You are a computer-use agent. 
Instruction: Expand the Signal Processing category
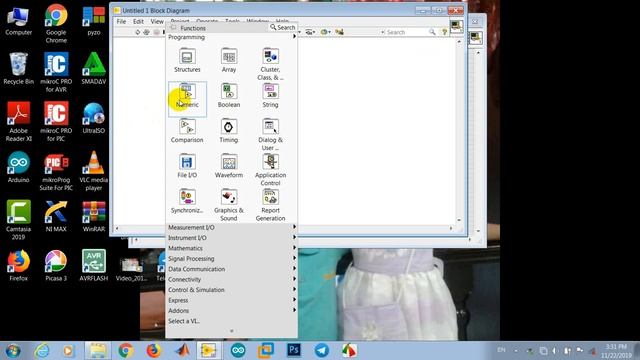(x=231, y=258)
